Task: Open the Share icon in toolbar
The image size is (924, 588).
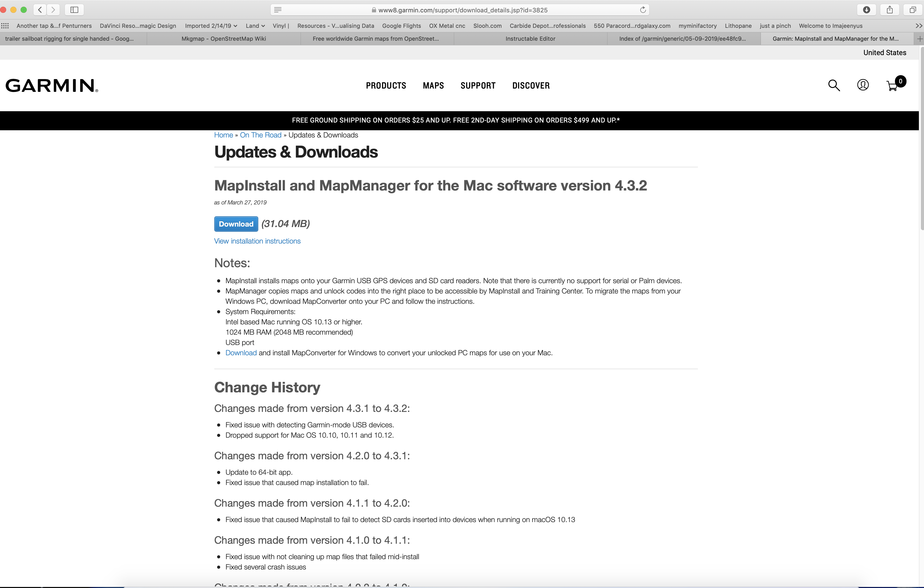Action: [x=890, y=10]
